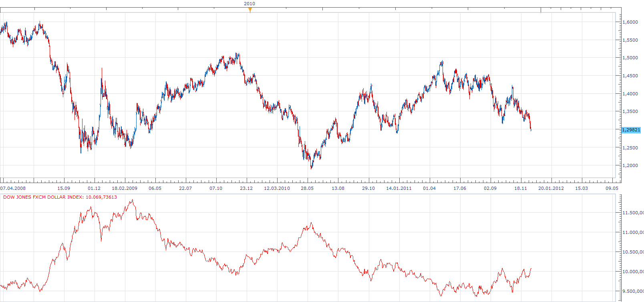Click the 2010 year label above the chart
644x302 pixels.
250,4
